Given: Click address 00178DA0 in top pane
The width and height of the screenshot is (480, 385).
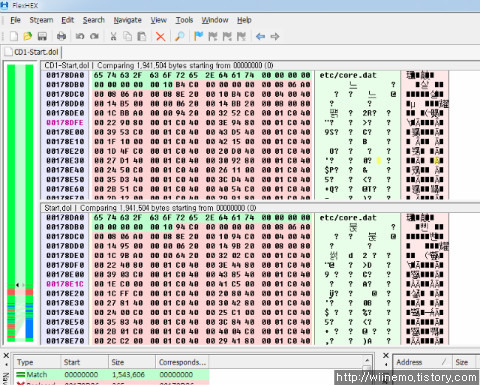Looking at the screenshot, I should pos(65,75).
